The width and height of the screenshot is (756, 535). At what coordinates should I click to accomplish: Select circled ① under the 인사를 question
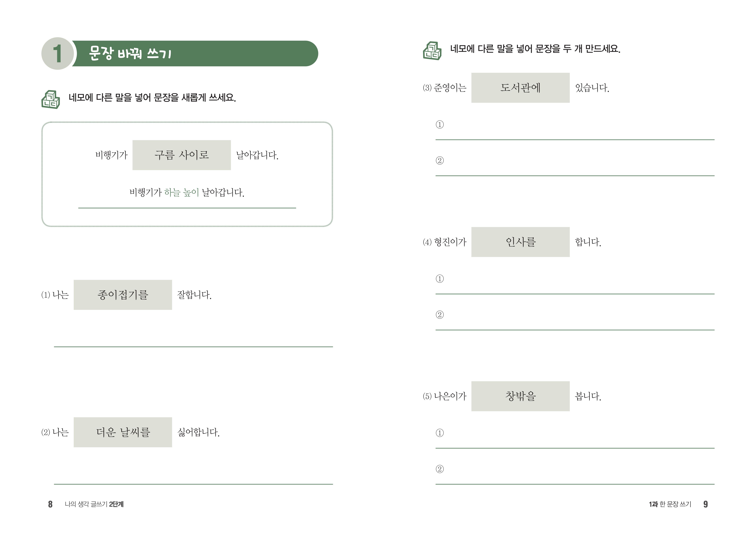point(440,279)
